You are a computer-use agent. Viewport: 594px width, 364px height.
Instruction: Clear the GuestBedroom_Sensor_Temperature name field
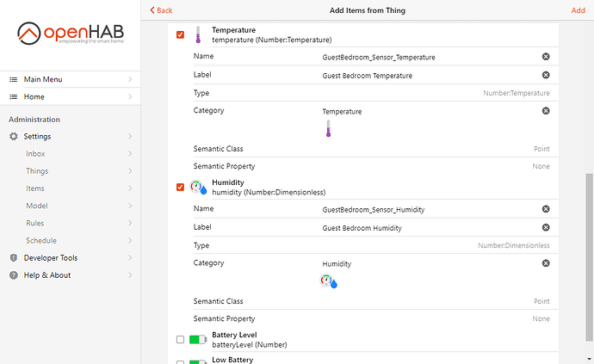click(545, 57)
